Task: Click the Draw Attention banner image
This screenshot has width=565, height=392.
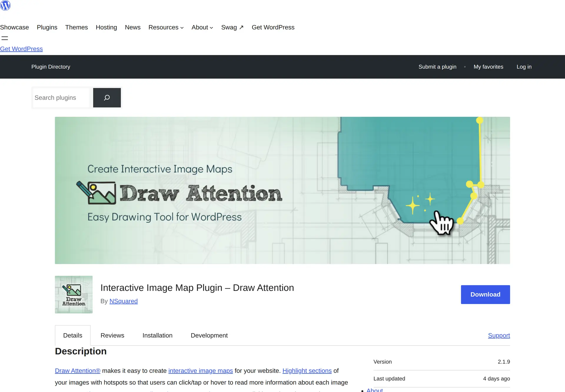Action: (282, 190)
